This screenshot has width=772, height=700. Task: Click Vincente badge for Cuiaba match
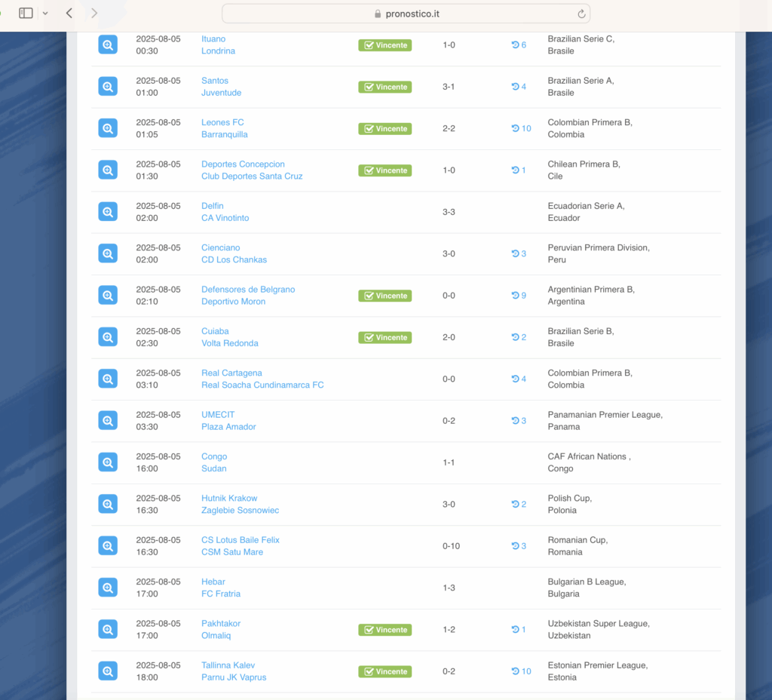[x=385, y=337]
